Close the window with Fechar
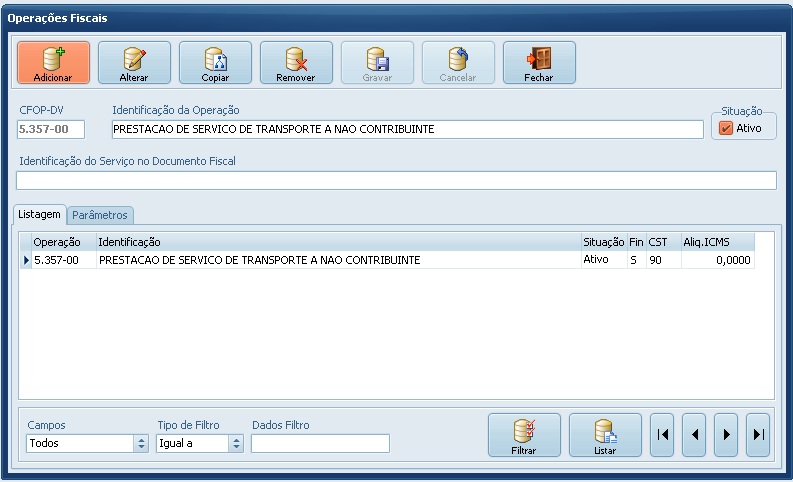Viewport: 793px width, 482px height. point(539,63)
